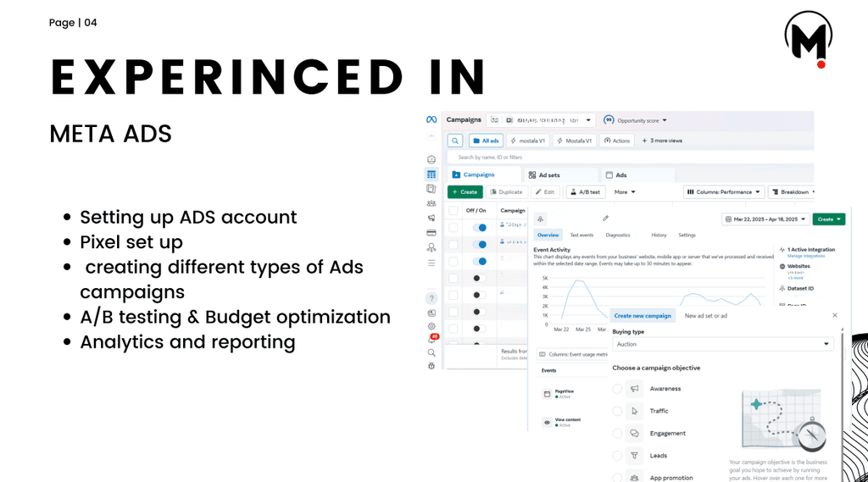
Task: Select the Traffic objective radio button
Action: click(617, 411)
